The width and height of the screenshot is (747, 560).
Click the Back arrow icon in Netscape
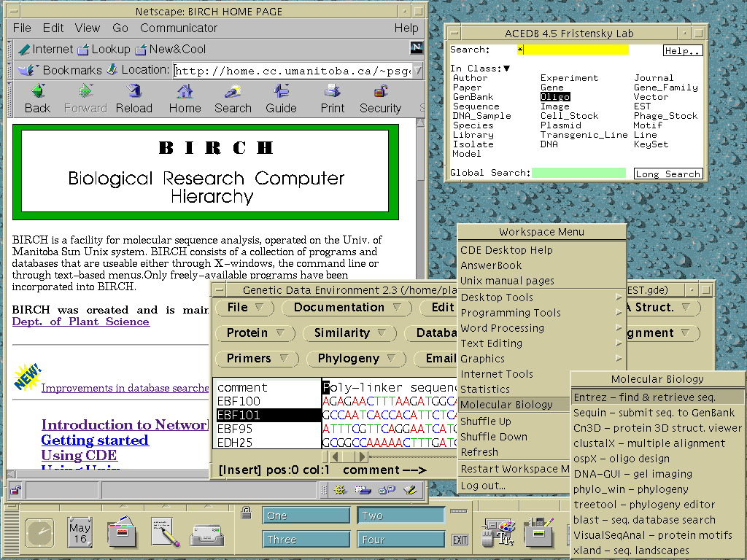tap(38, 90)
